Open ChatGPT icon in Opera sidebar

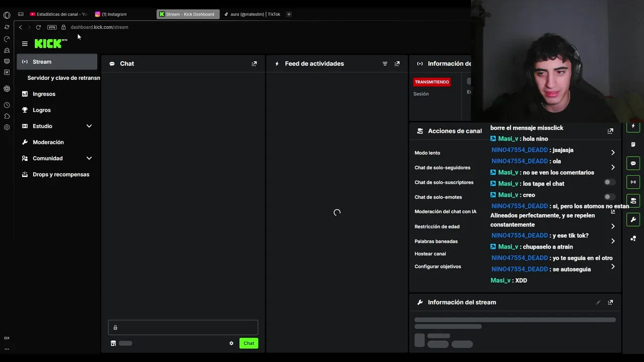7,88
